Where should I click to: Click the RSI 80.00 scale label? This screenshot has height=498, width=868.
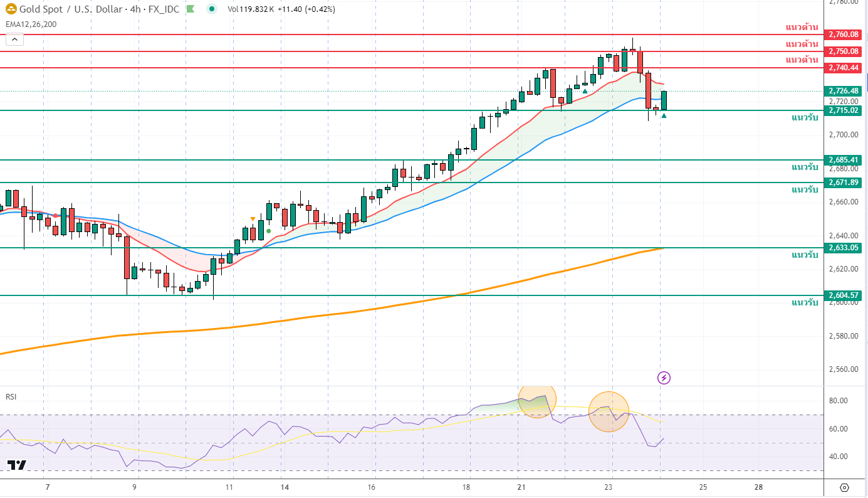click(839, 401)
